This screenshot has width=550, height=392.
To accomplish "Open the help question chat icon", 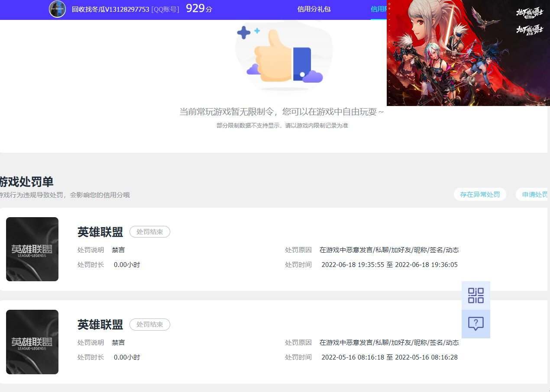I will 476,324.
